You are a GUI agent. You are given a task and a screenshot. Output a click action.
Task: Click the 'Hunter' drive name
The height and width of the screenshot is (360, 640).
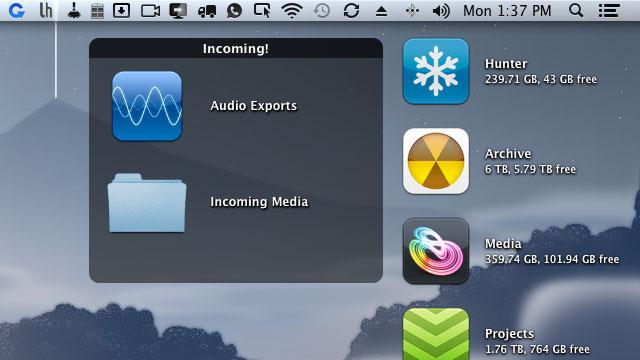pyautogui.click(x=506, y=64)
